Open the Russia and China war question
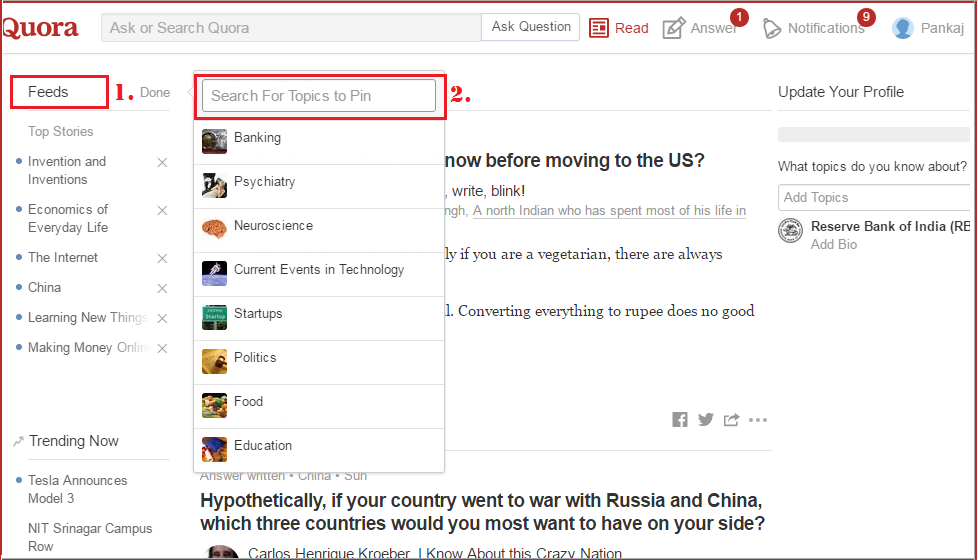 (x=482, y=512)
